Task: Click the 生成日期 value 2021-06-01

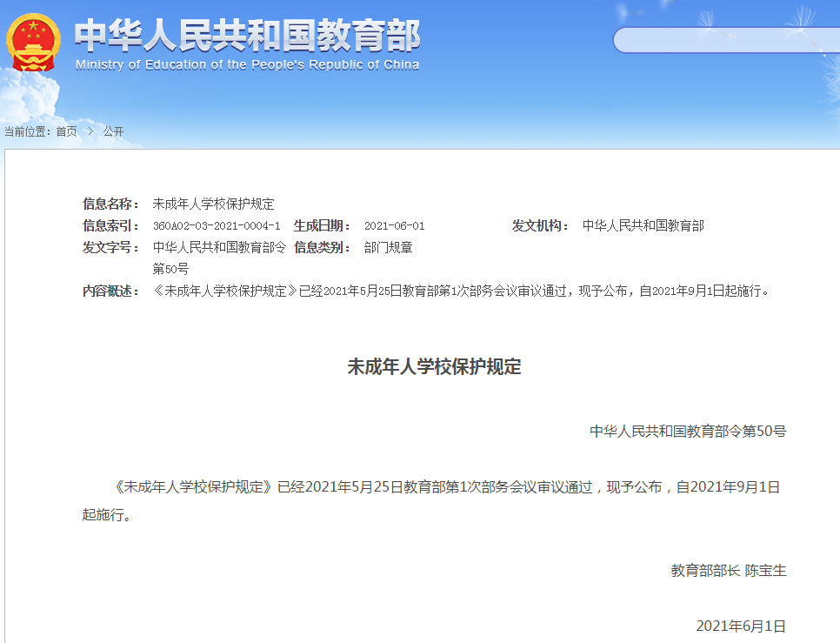Action: pos(394,225)
